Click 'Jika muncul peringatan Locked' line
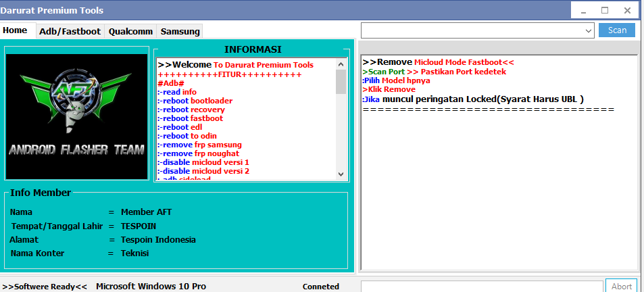 (x=473, y=99)
